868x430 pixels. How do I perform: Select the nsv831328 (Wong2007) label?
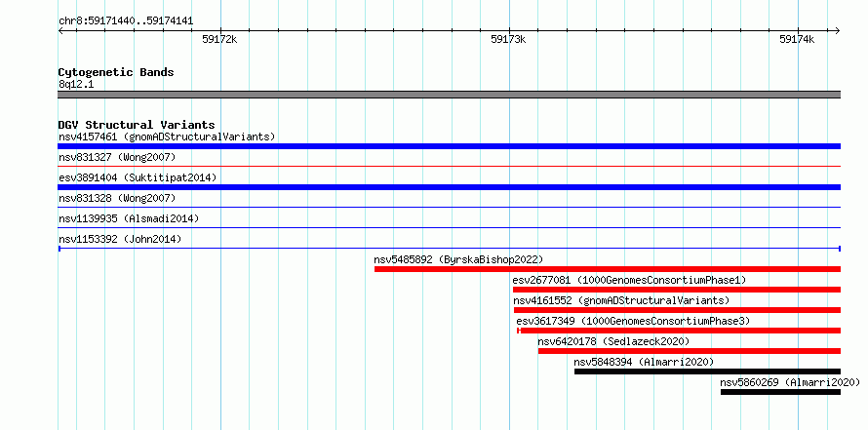coord(117,198)
